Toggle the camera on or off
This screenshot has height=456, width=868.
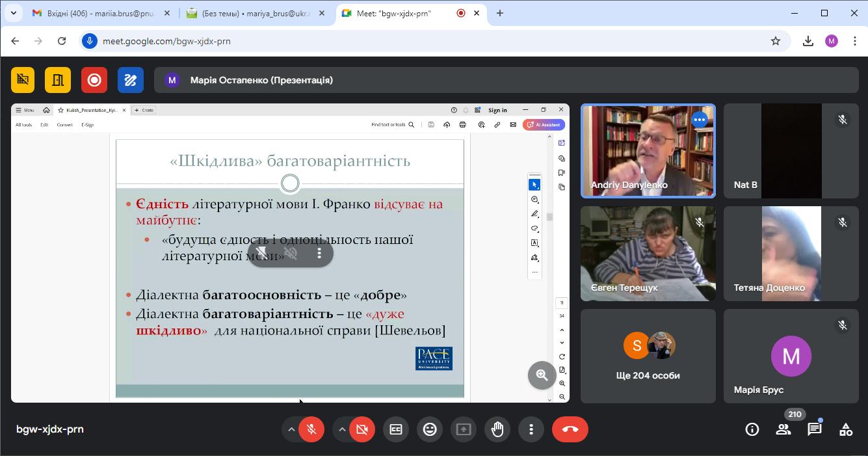click(362, 429)
